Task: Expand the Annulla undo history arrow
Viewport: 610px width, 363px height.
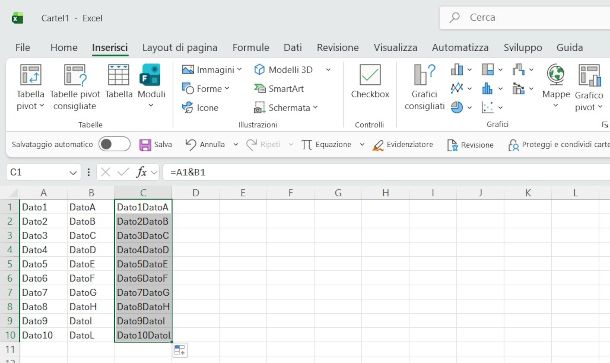Action: click(x=236, y=144)
